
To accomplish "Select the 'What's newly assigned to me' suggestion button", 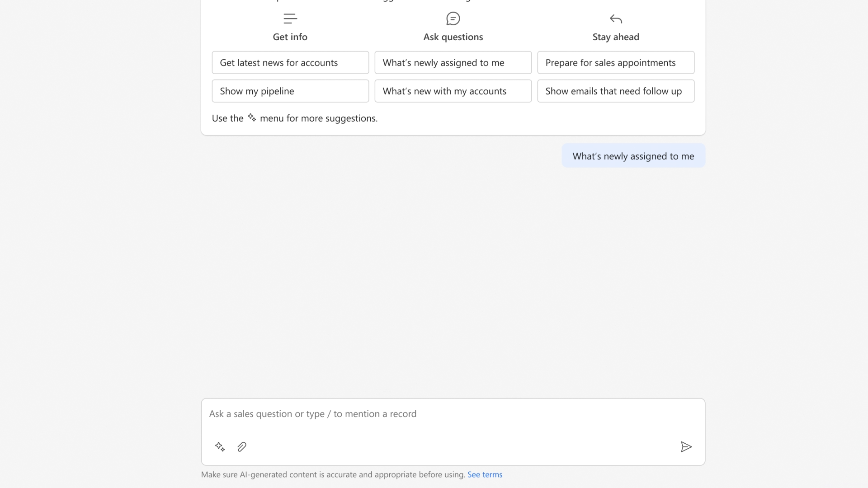I will [x=453, y=62].
